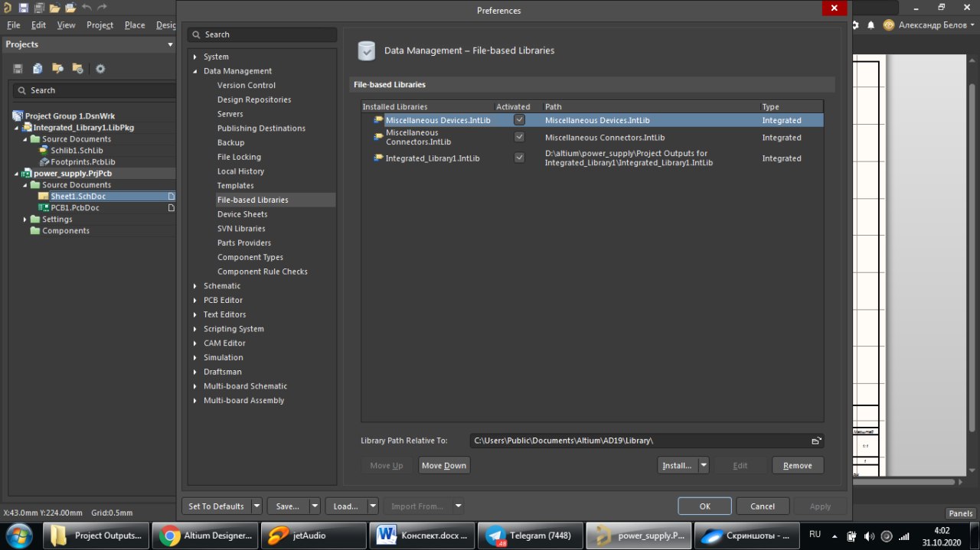
Task: Click the Install... button
Action: point(678,465)
